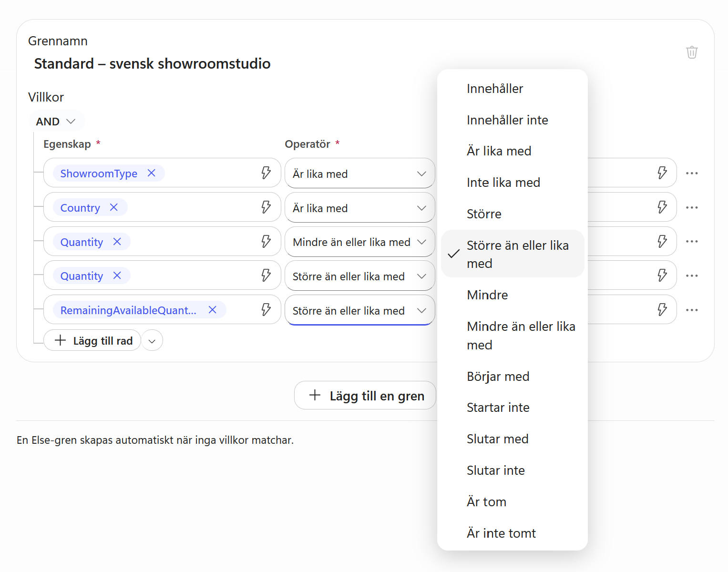
Task: Click the 'Lägg till rad' button
Action: (x=92, y=340)
